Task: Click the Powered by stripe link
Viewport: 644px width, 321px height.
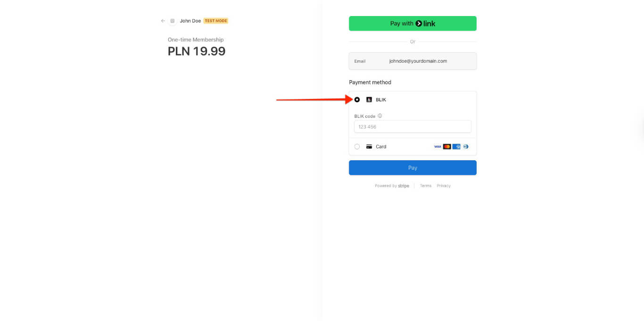Action: tap(392, 185)
